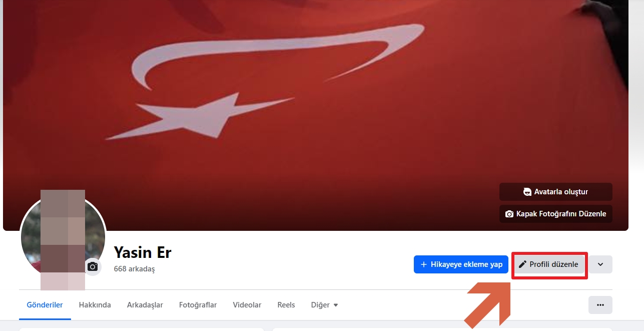Screen dimensions: 644x331
Task: Click camera icon in Kapak Fotoğrafını Düzenle
Action: pos(509,214)
